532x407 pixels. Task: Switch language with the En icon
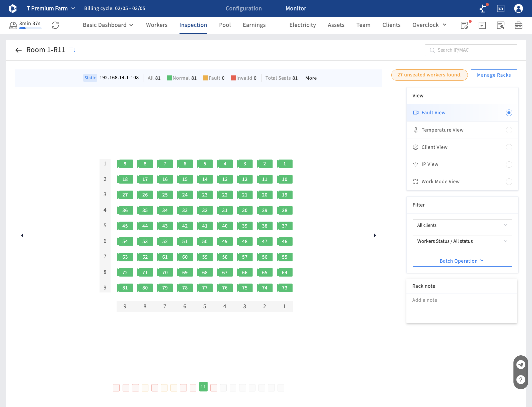click(500, 9)
